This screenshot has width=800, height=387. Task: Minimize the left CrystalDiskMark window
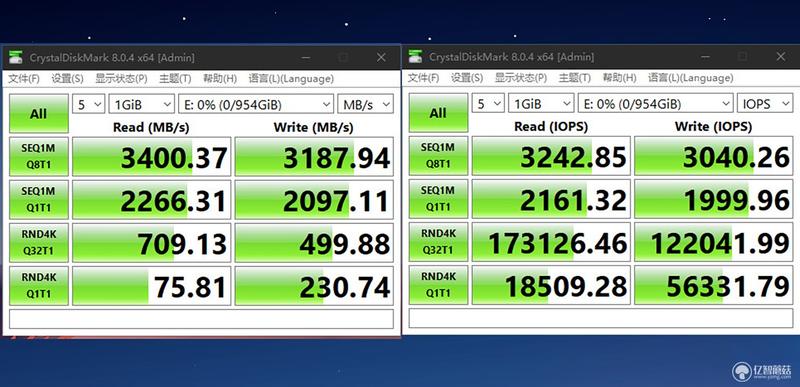[x=306, y=58]
